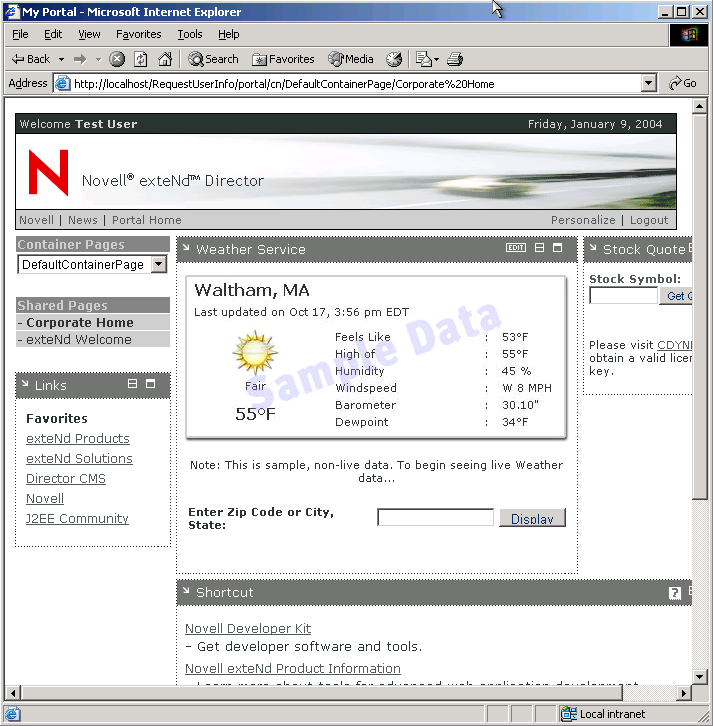Open the Tools menu
This screenshot has width=713, height=726.
point(190,34)
